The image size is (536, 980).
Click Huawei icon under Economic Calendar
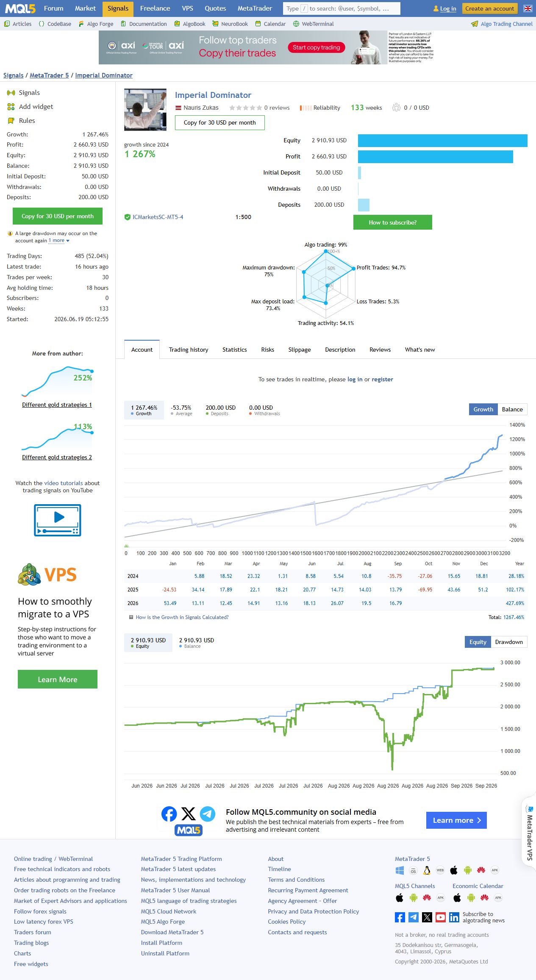(484, 897)
